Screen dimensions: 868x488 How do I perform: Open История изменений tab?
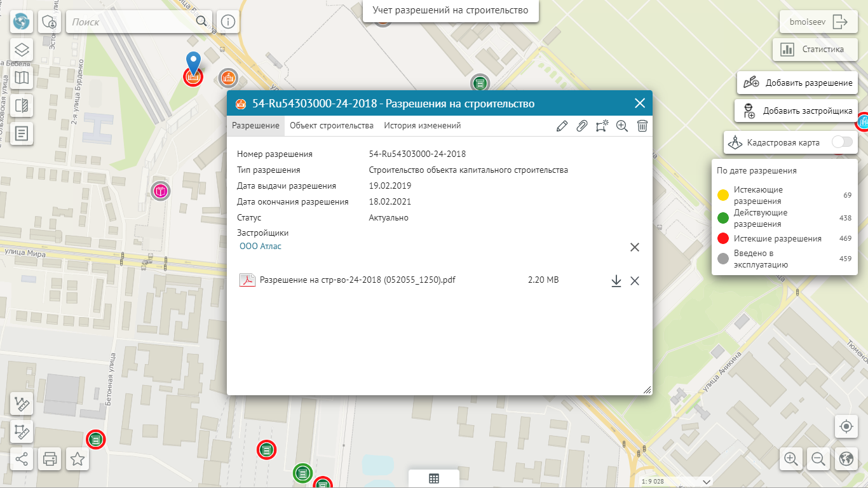(422, 126)
